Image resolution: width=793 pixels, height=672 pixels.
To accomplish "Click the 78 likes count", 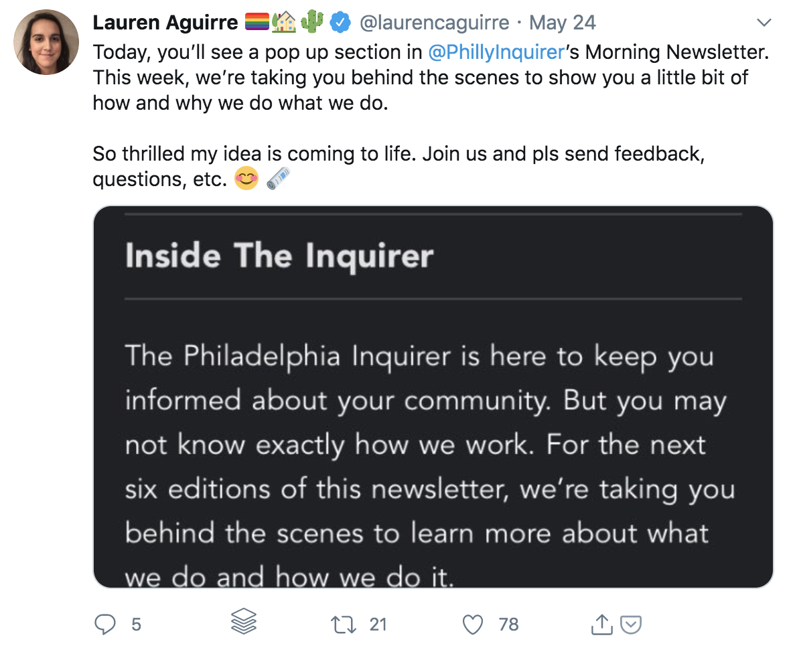I will tap(509, 624).
